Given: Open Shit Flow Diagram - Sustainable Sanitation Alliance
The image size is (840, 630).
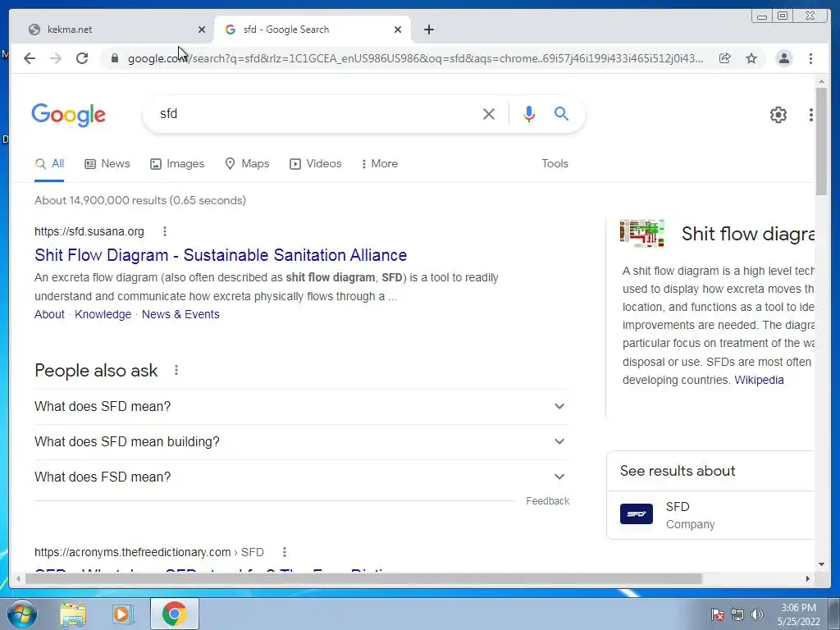Looking at the screenshot, I should tap(221, 255).
